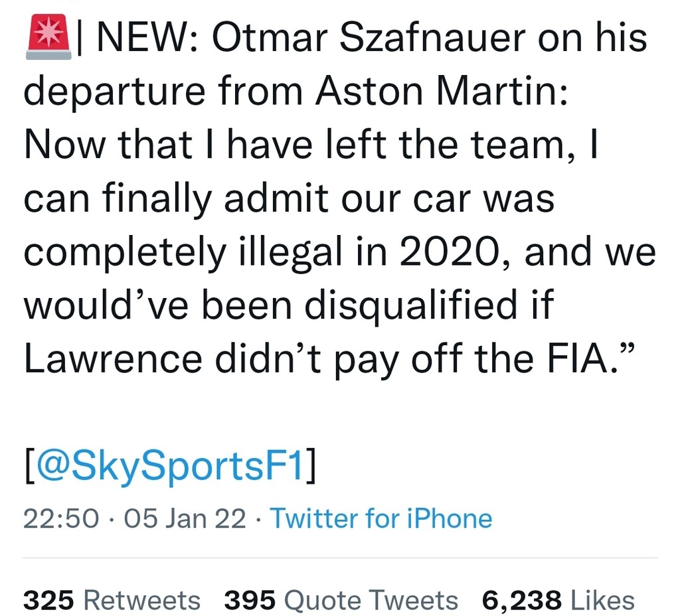View the 6,238 Likes list
680x616 pixels.
558,600
